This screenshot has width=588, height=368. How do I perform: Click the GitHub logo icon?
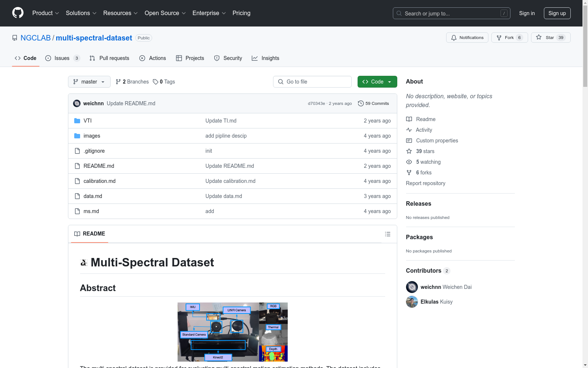pyautogui.click(x=18, y=13)
